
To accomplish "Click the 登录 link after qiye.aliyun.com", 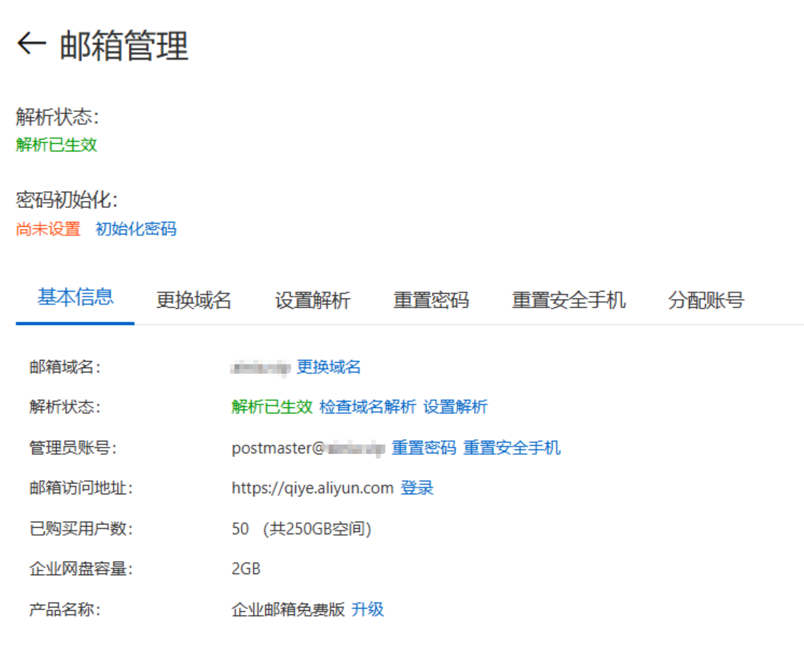I will 417,488.
